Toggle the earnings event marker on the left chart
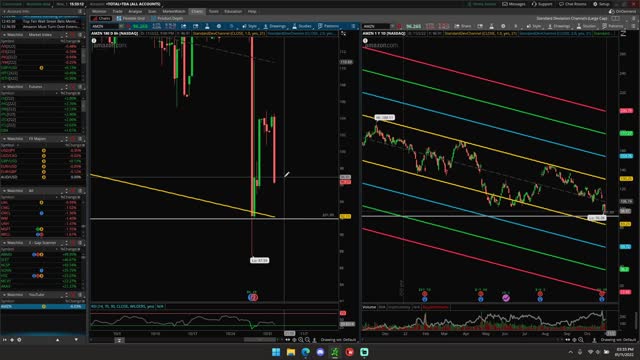The height and width of the screenshot is (360, 640). tap(253, 298)
